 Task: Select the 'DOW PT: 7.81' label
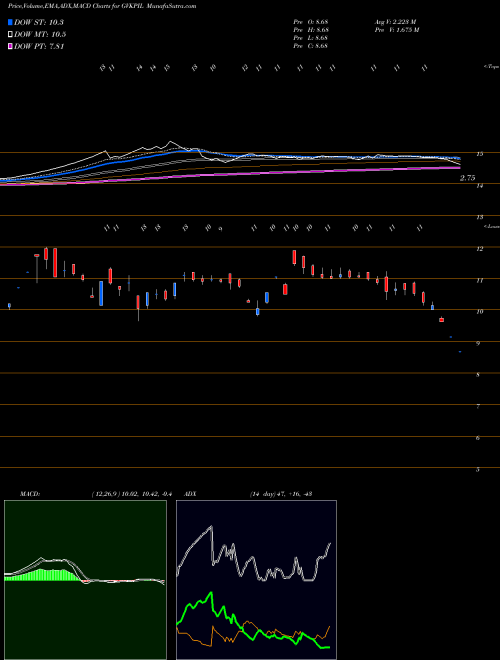coord(39,47)
